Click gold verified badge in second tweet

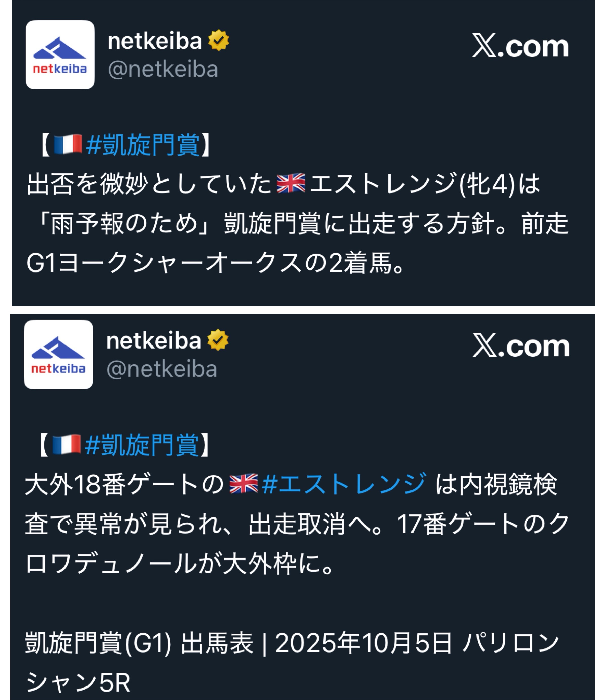(x=218, y=340)
